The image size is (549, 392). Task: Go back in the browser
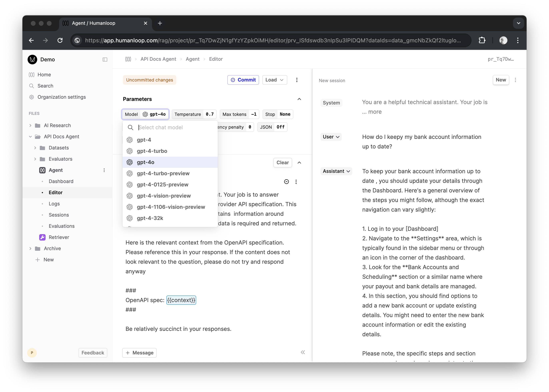pos(31,40)
